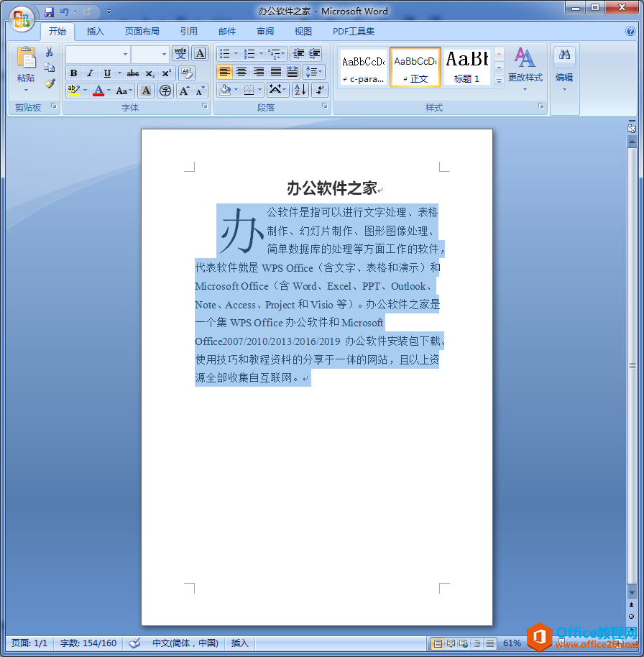
Task: Click Change Styles (更改样式)
Action: [x=525, y=69]
